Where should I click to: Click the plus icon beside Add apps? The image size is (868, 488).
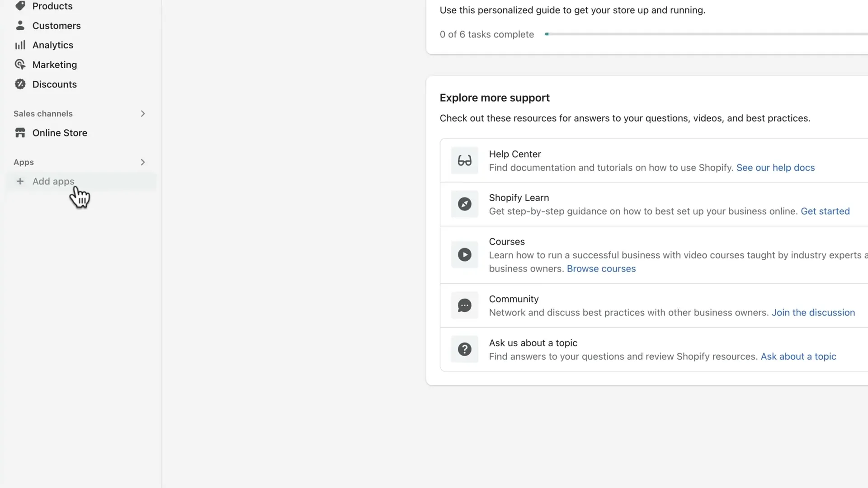[x=20, y=181]
